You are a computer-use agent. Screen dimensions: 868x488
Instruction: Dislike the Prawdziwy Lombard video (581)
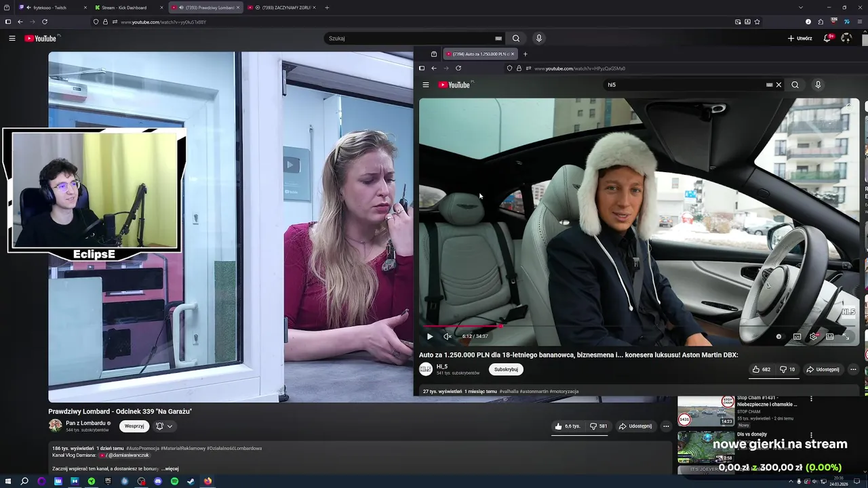(598, 426)
